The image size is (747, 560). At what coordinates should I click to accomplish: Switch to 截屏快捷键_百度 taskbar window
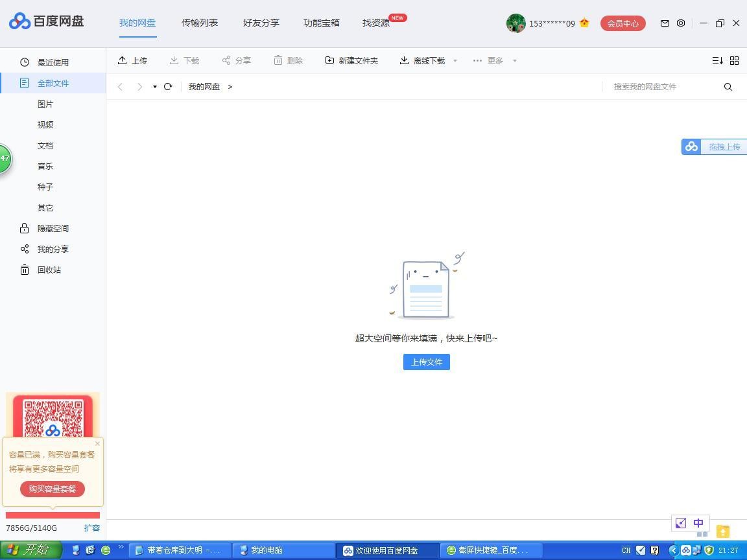(x=491, y=550)
